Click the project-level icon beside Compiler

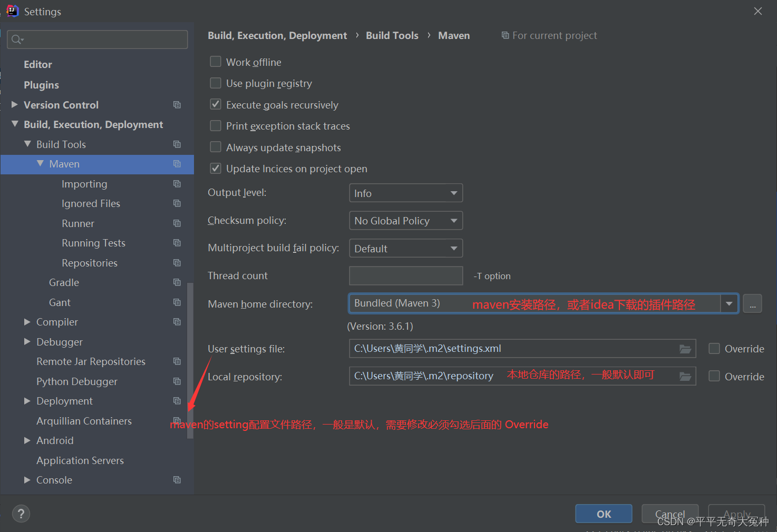[177, 322]
